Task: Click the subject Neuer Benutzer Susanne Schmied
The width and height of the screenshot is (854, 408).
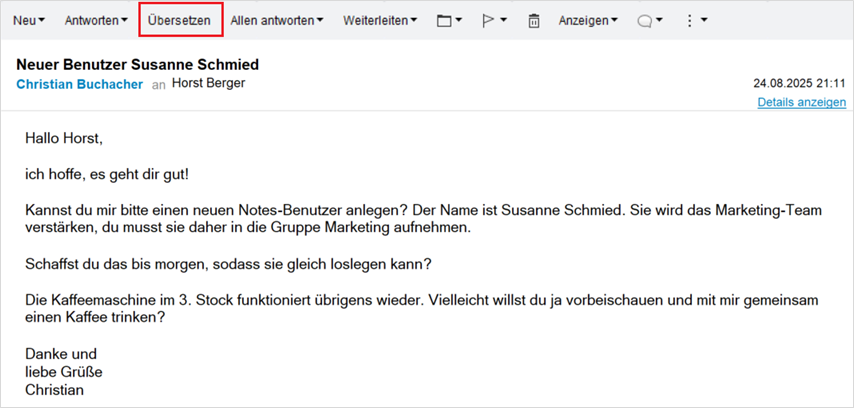Action: tap(138, 64)
